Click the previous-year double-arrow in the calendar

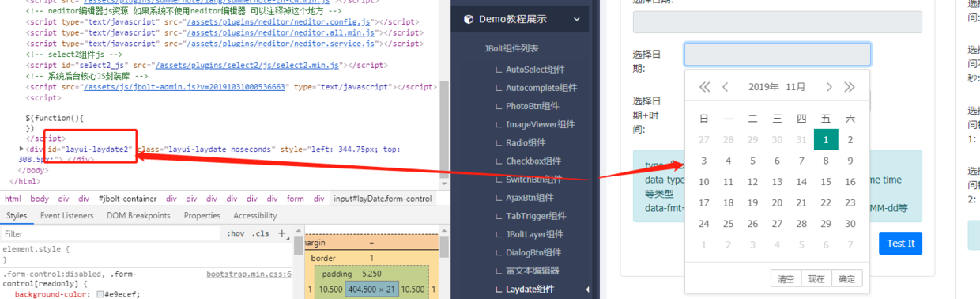coord(705,87)
